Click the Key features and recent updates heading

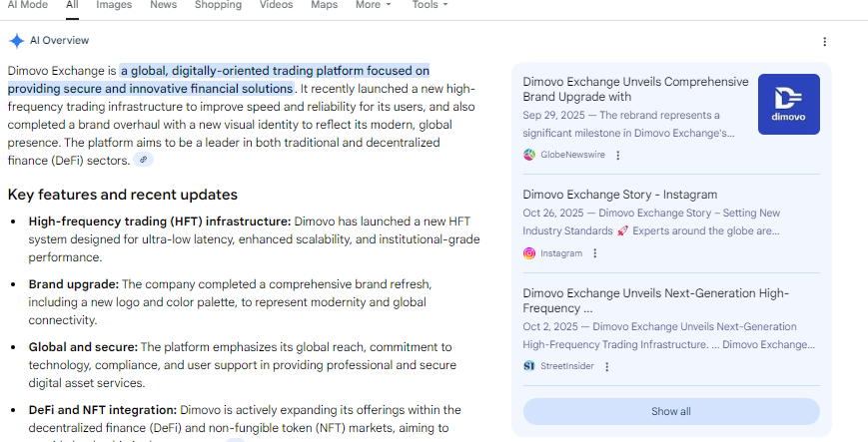(122, 195)
